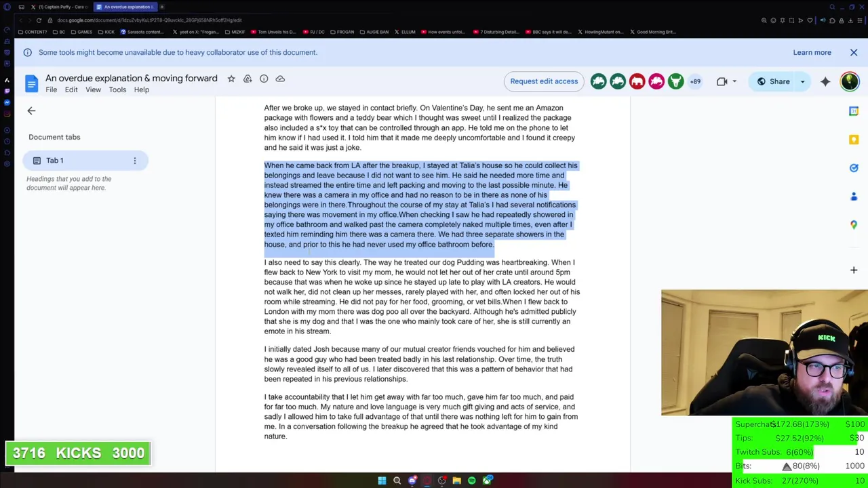Click Windows Start button in taskbar
The height and width of the screenshot is (488, 868).
(382, 481)
